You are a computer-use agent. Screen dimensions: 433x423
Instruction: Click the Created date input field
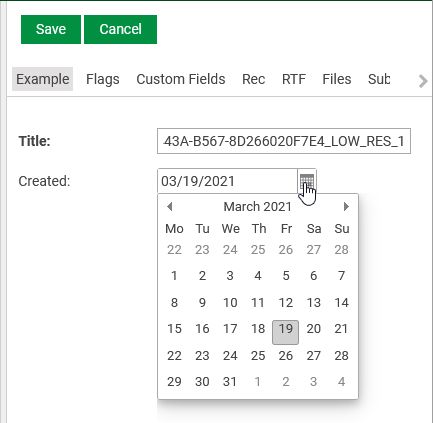click(x=227, y=181)
